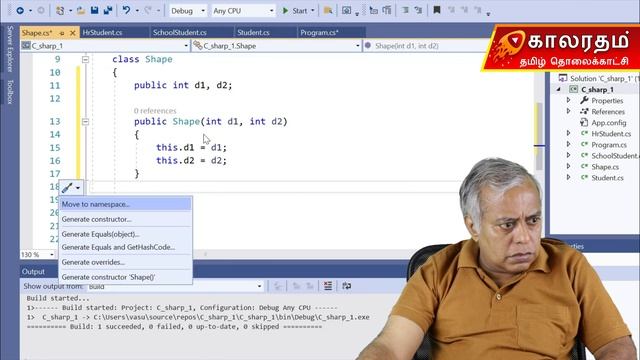Click the Open File folder icon
Viewport: 640px width, 360px height.
(x=81, y=11)
